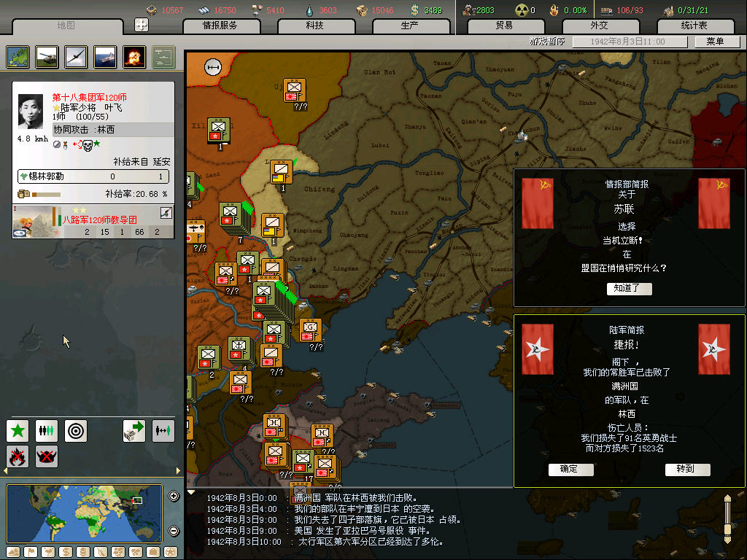Open the world map overview icon

click(18, 57)
